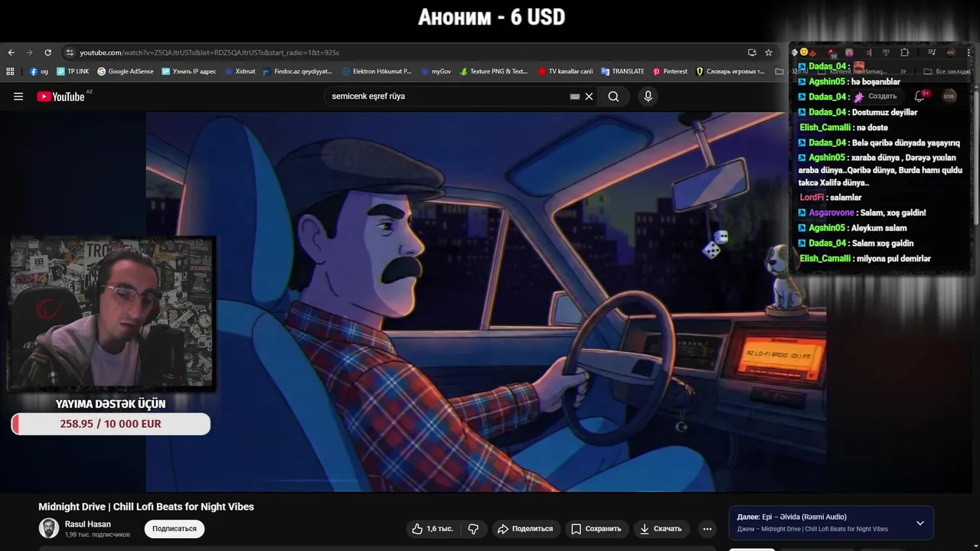Open site information next to URL

pyautogui.click(x=70, y=53)
